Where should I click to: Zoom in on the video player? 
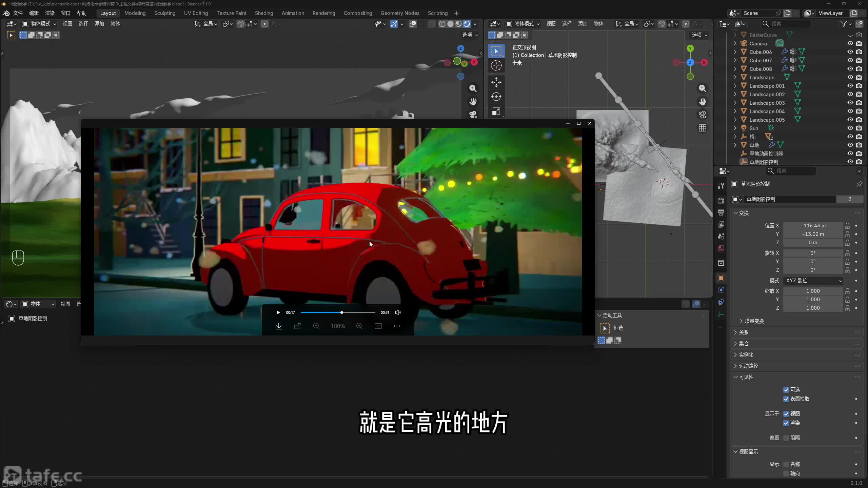(359, 326)
